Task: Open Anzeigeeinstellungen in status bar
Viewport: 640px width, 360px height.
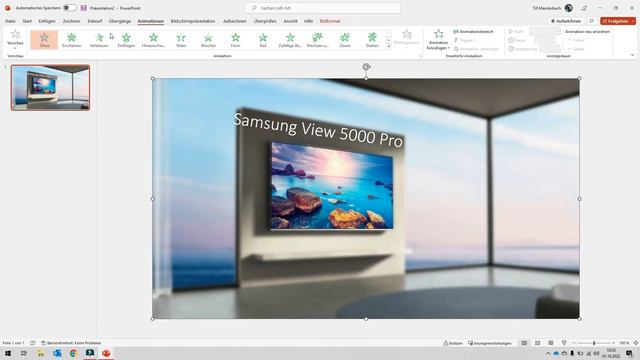Action: pyautogui.click(x=490, y=343)
